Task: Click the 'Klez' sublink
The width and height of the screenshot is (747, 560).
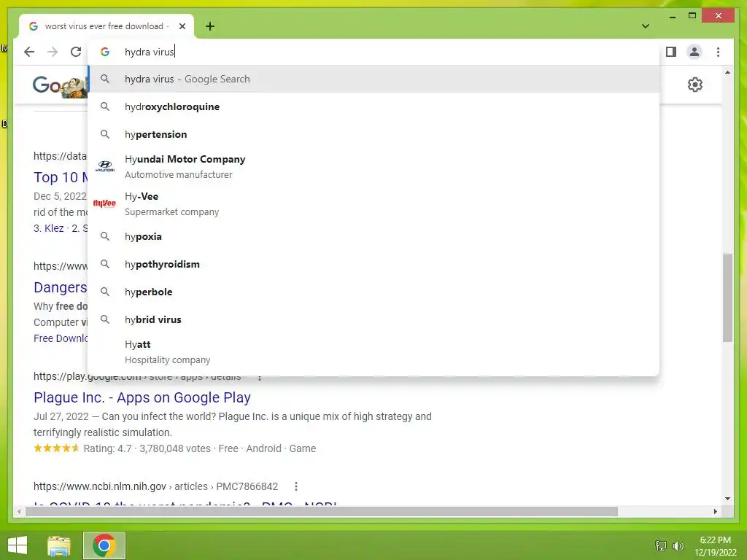Action: click(54, 228)
